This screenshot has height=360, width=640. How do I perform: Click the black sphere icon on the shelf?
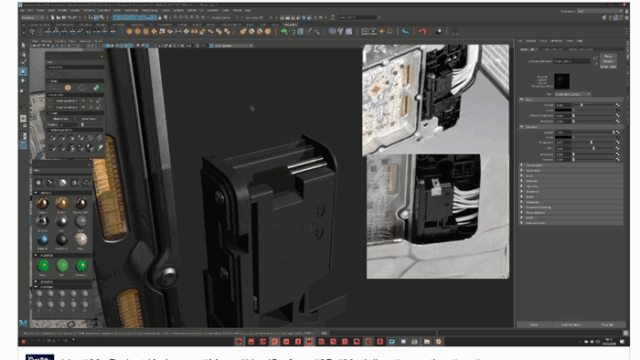tap(439, 31)
